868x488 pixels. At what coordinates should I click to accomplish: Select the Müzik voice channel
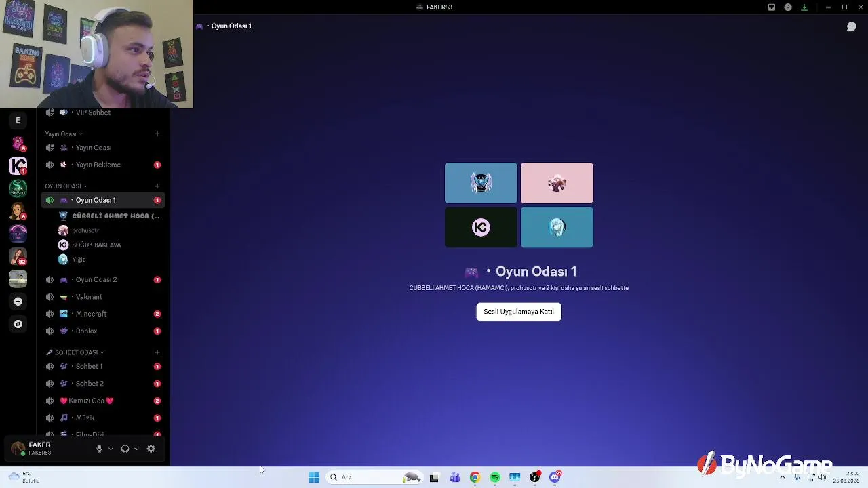click(x=102, y=418)
